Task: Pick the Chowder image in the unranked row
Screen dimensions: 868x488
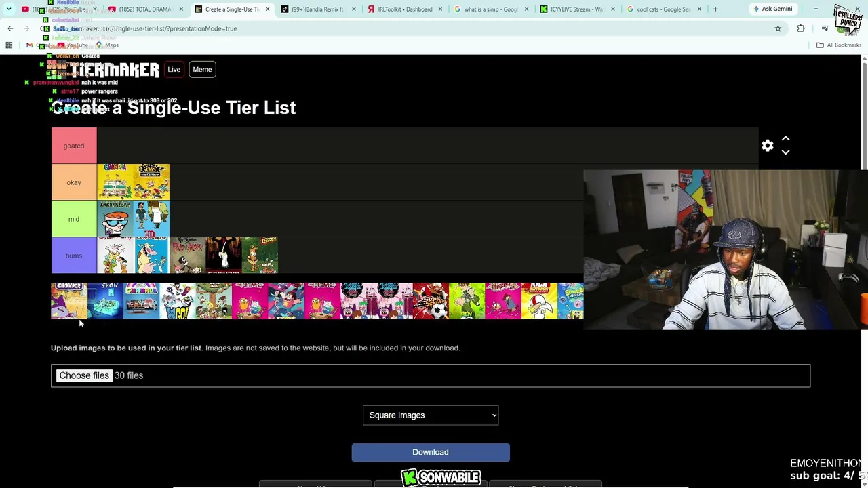Action: click(x=69, y=301)
